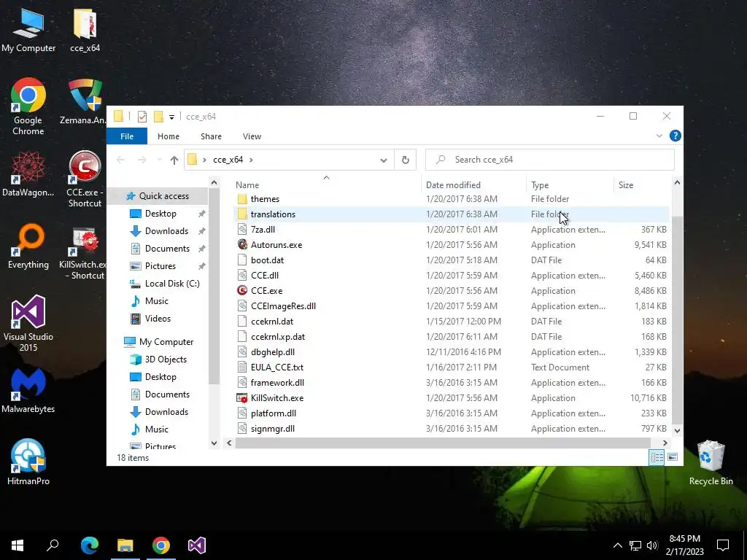This screenshot has height=560, width=747.
Task: Open Local Disk (C:) in sidebar
Action: (172, 284)
